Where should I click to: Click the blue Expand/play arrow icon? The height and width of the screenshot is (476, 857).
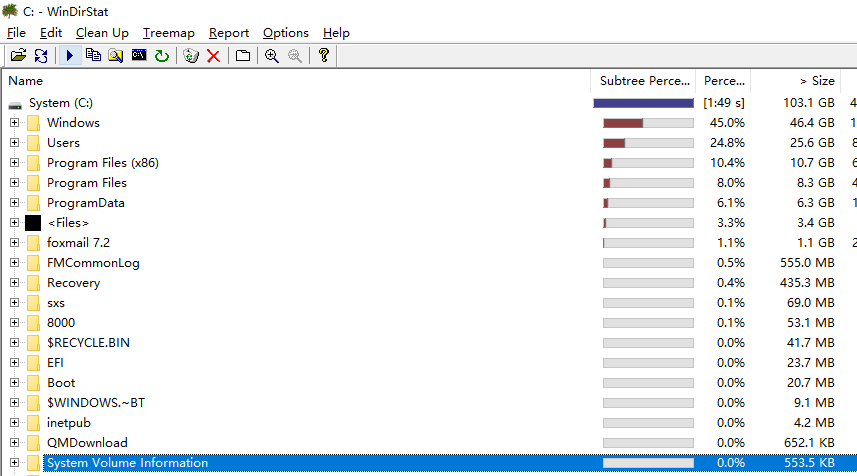coord(70,55)
